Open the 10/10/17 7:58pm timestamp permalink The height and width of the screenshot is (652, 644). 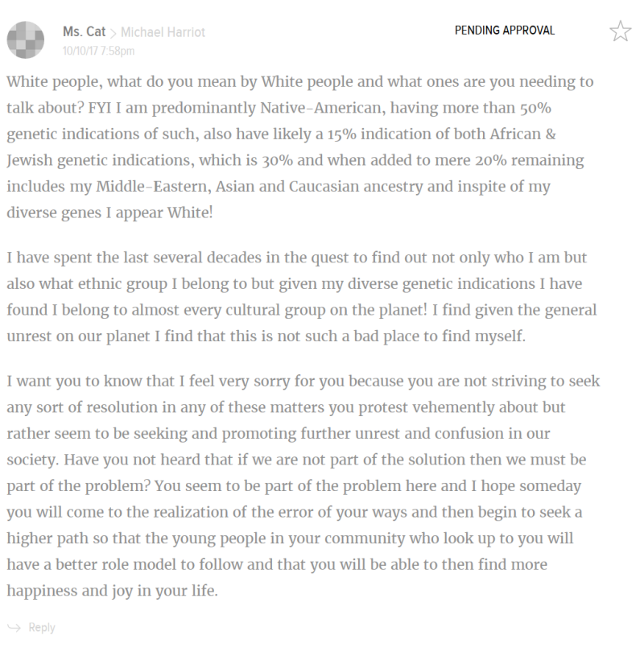click(98, 50)
